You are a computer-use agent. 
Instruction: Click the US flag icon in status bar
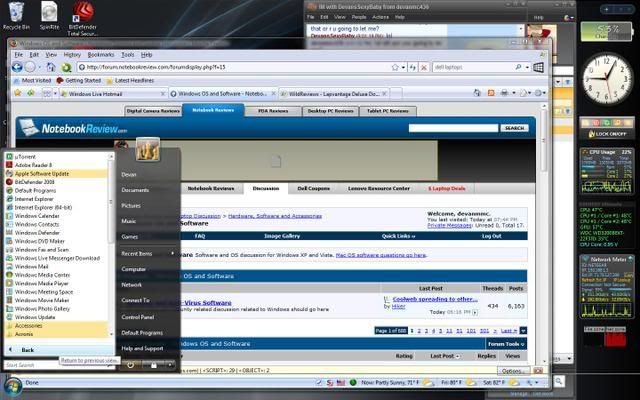click(341, 382)
